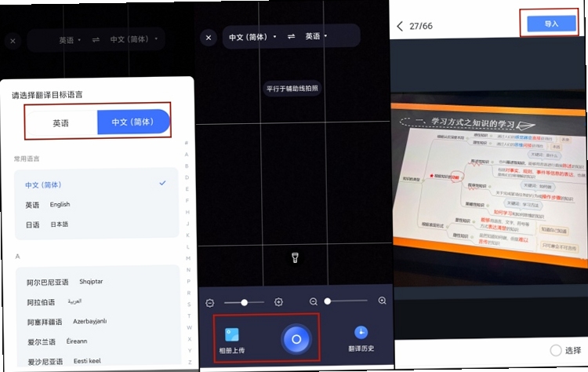Jump to letter B in alphabet index
The image size is (588, 372).
pos(187,166)
